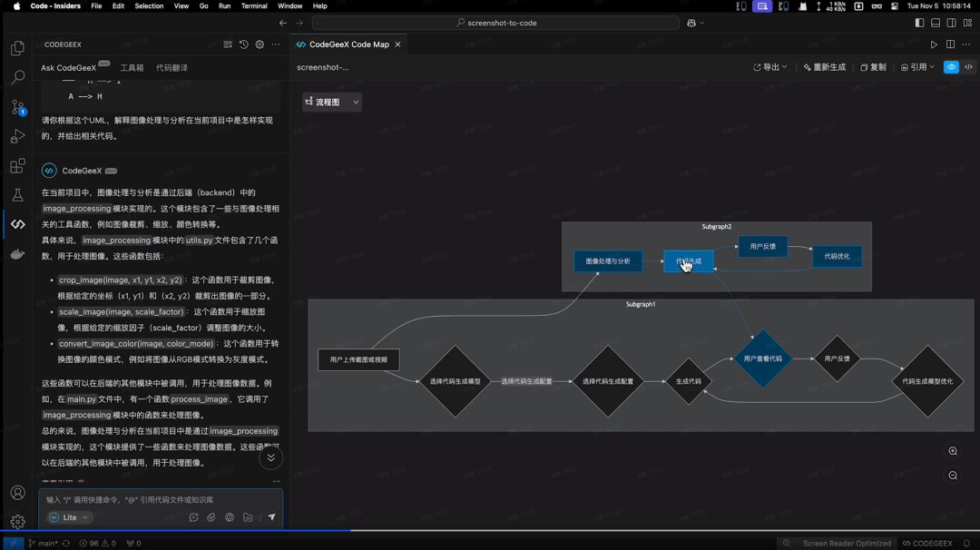Screen dimensions: 980x550
Task: Toggle the secondary sidebar layout button
Action: (951, 23)
